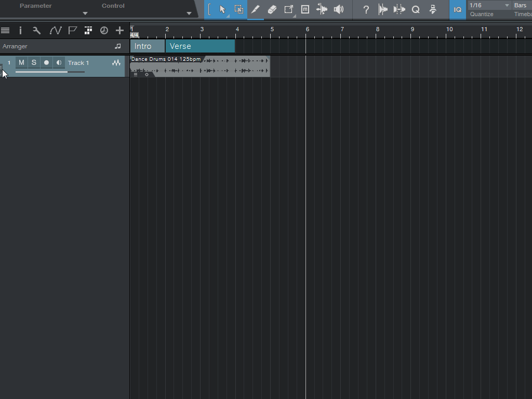Select the Verse arranger section
Screen dimensions: 532x399
click(x=200, y=46)
